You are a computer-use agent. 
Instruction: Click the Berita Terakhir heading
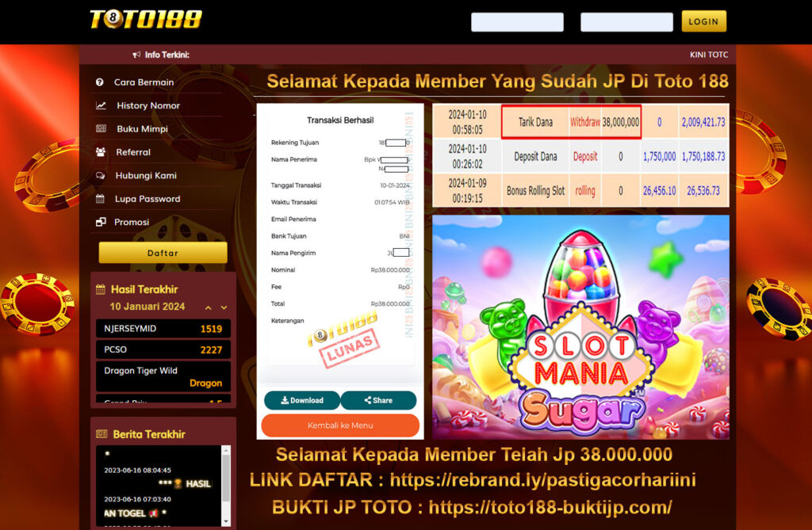(x=148, y=434)
